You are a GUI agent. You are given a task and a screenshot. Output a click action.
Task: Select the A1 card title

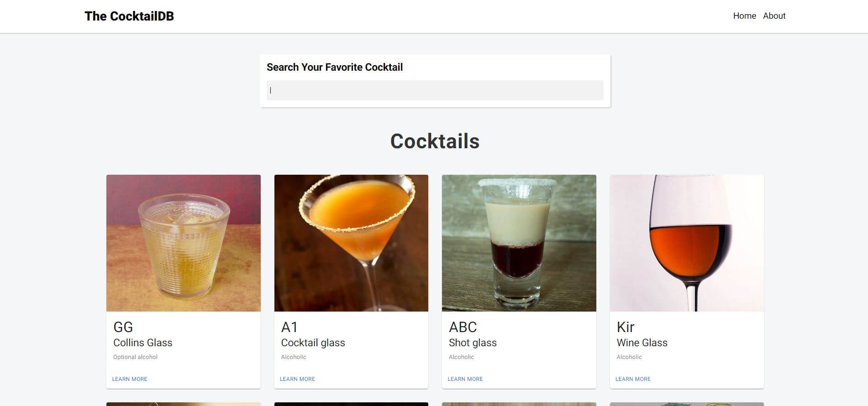tap(289, 327)
